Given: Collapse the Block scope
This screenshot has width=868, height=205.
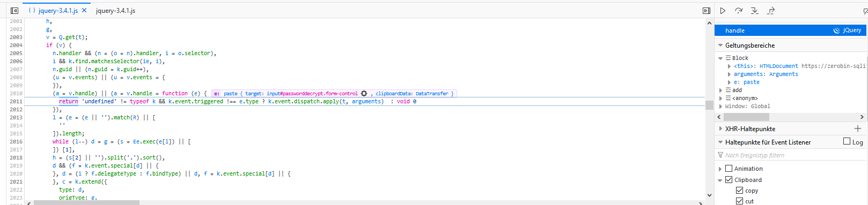Looking at the screenshot, I should 720,58.
